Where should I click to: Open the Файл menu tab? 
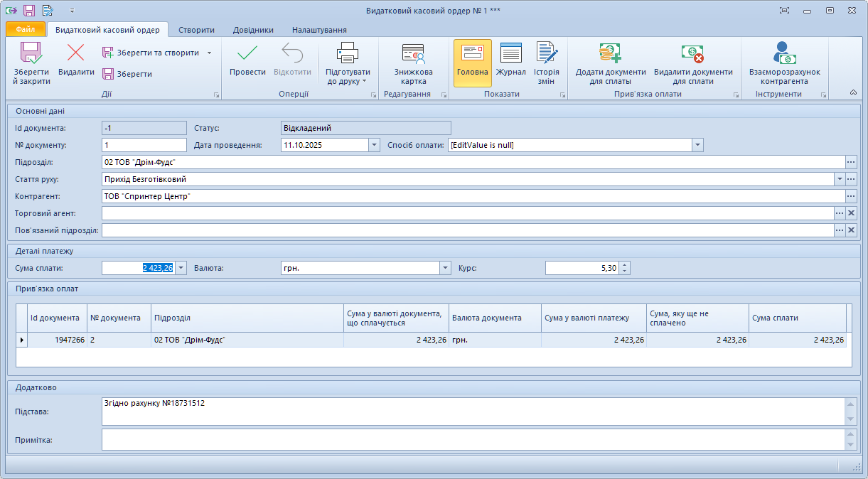click(26, 30)
